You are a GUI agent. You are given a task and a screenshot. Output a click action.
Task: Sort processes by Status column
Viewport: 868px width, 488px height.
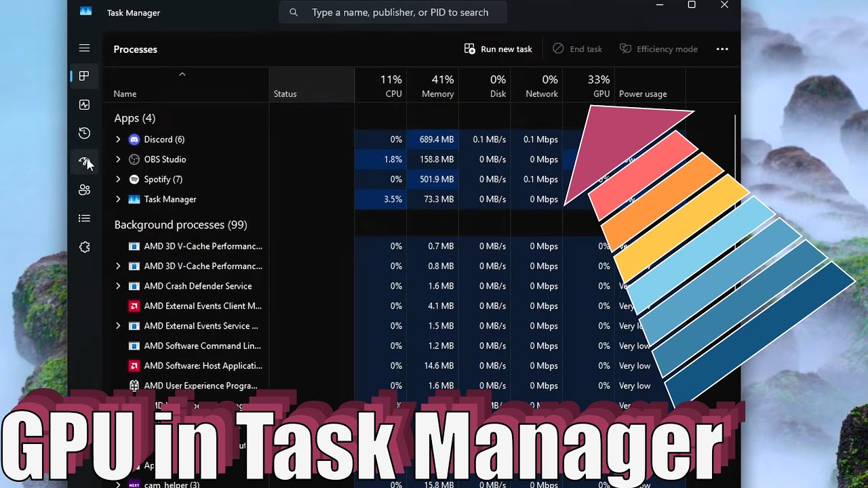point(312,85)
